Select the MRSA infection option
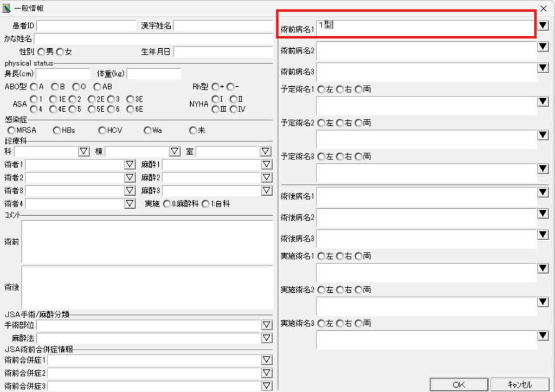555x392 pixels. coord(11,130)
